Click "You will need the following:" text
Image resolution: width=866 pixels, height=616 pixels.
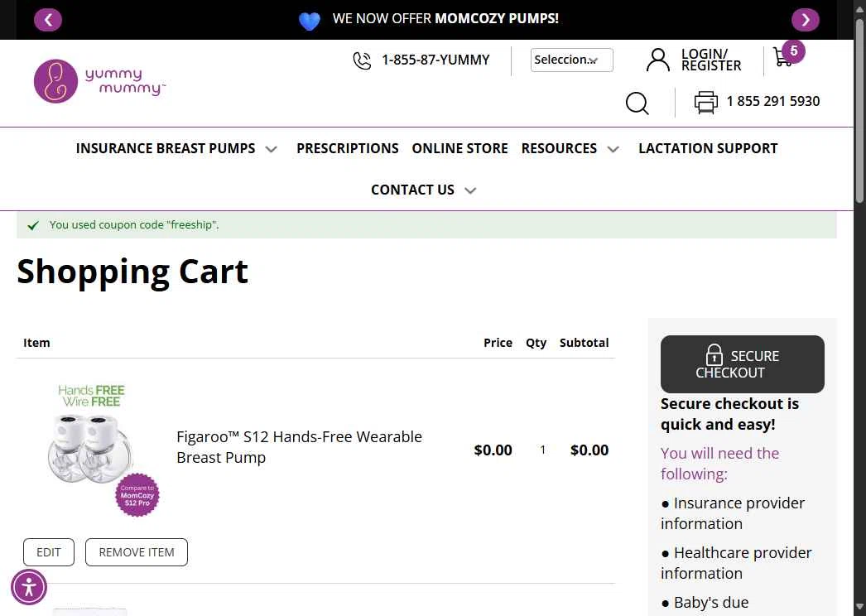click(719, 464)
